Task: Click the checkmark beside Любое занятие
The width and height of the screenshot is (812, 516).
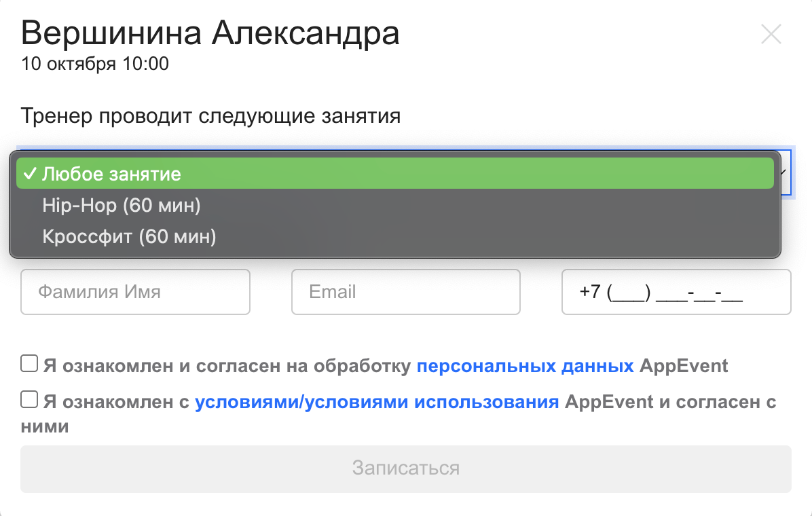Action: click(x=29, y=174)
